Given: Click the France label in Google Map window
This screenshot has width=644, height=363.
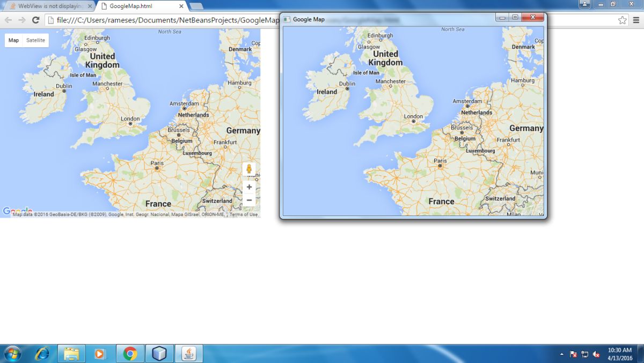Looking at the screenshot, I should (x=442, y=202).
